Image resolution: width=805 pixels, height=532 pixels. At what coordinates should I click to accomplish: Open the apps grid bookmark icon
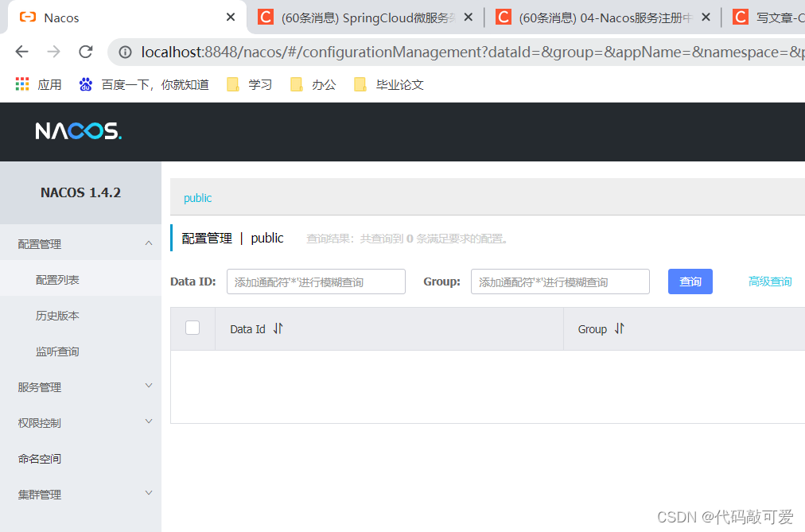coord(22,84)
